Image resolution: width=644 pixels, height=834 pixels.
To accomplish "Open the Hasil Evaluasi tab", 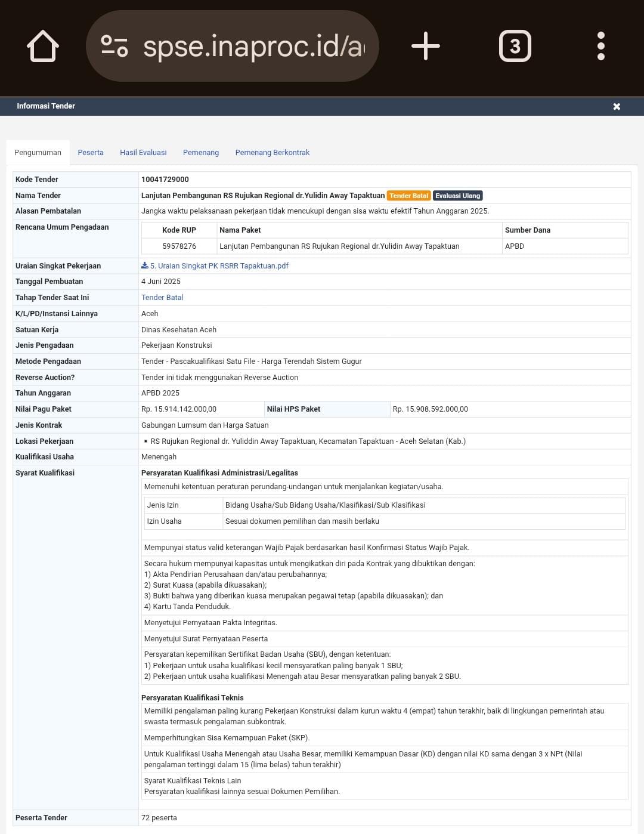I will click(143, 153).
